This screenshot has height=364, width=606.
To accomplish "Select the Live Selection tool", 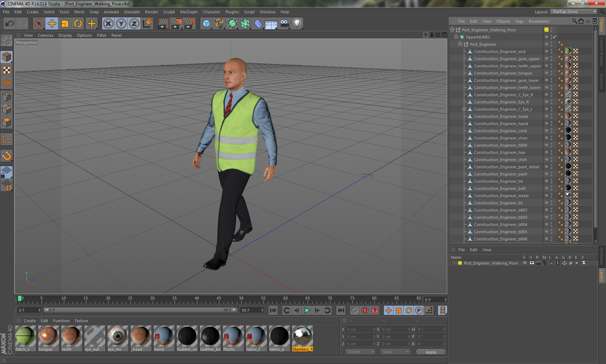I will pyautogui.click(x=39, y=24).
